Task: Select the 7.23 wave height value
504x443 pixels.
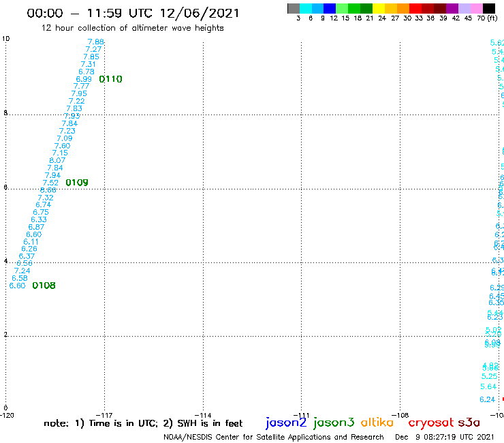Action: click(67, 131)
